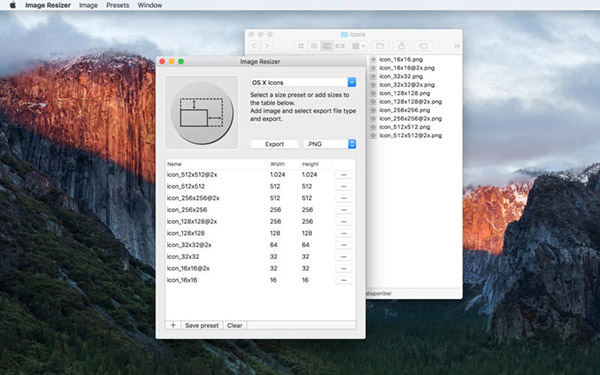Open the Window menu

point(150,5)
